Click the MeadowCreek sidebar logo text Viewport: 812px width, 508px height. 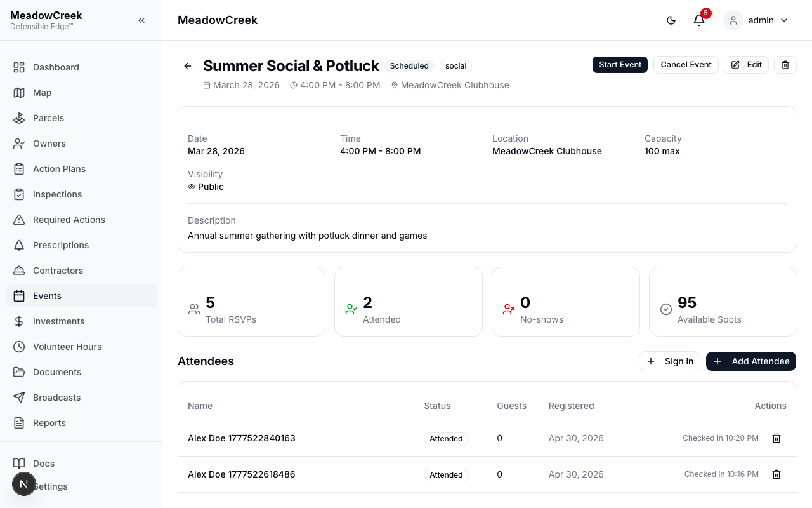coord(46,15)
